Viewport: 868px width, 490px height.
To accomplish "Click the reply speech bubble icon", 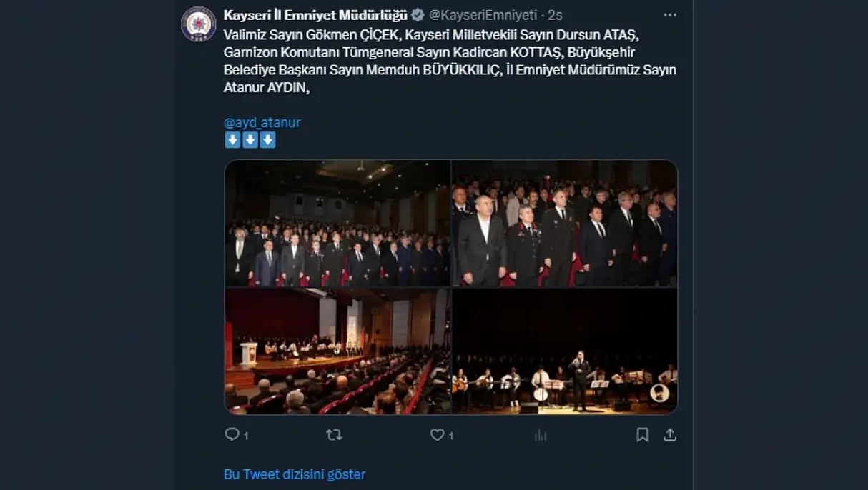I will tap(232, 434).
